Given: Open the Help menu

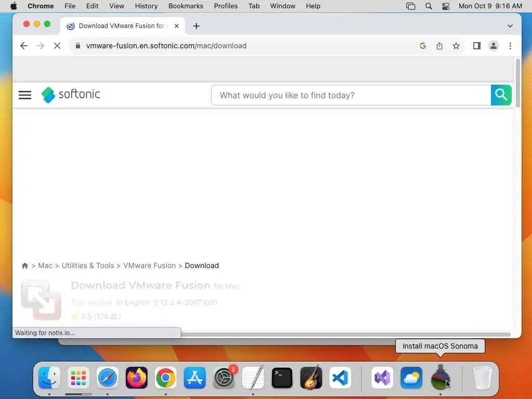Looking at the screenshot, I should (313, 6).
